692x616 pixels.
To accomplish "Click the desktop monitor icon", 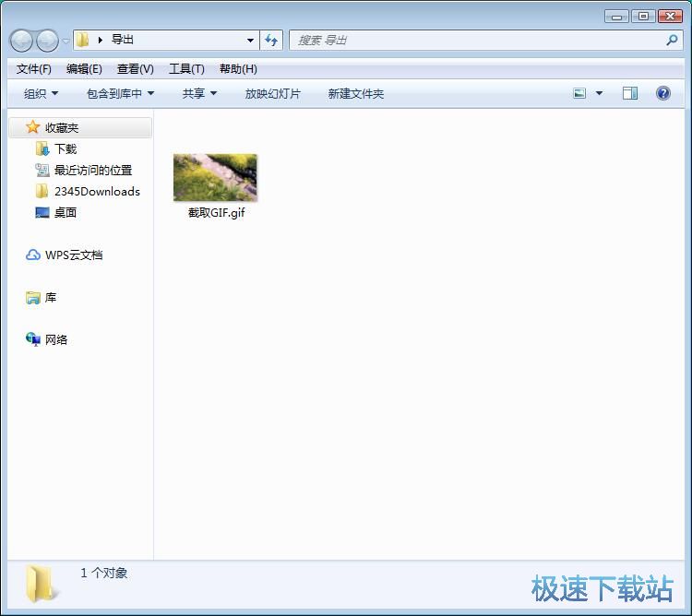I will (42, 212).
